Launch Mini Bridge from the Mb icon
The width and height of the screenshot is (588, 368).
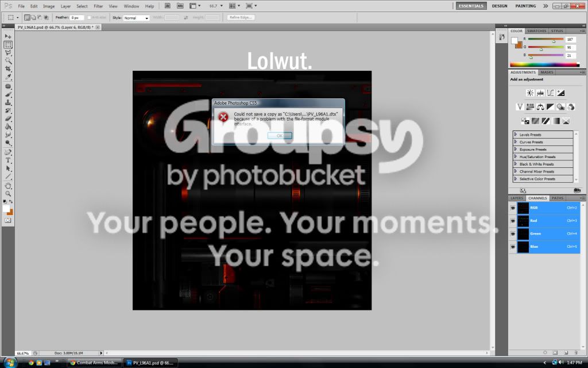pos(180,6)
